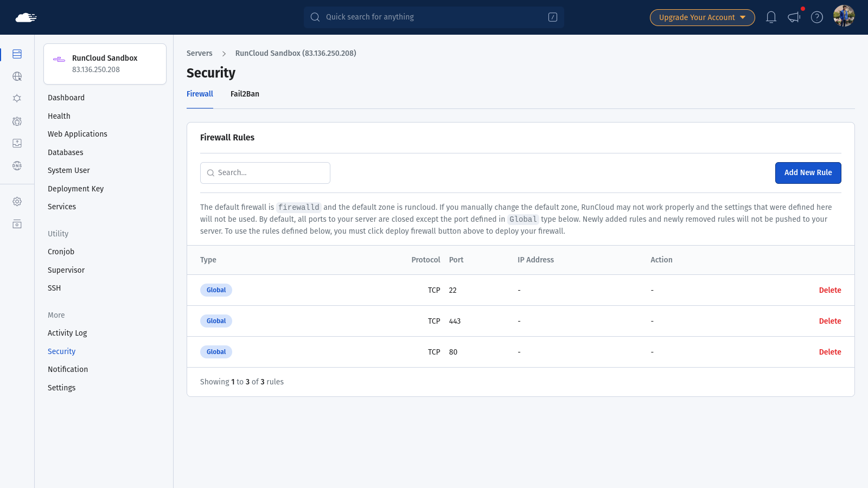This screenshot has height=488, width=868.
Task: Open Notification in sidebar
Action: pyautogui.click(x=68, y=369)
